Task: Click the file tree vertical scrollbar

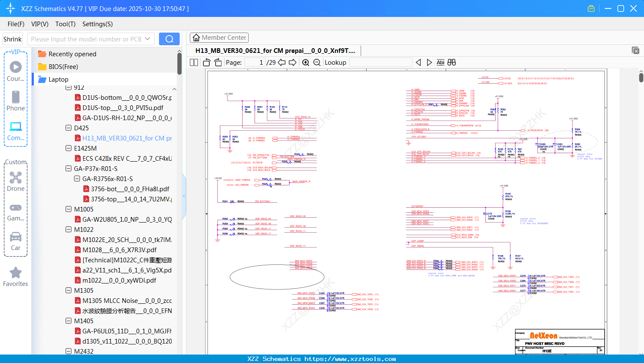Action: [x=179, y=63]
